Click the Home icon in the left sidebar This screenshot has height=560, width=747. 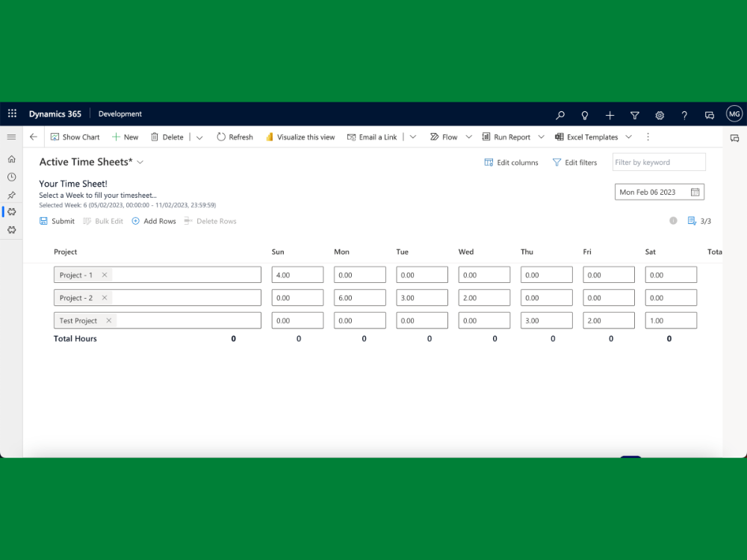(11, 159)
